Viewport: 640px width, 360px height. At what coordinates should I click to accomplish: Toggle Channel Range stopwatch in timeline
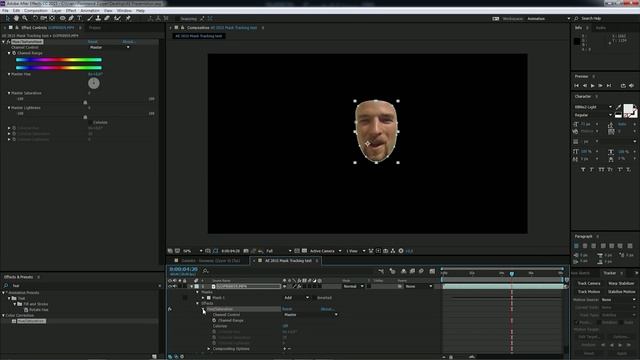click(214, 320)
